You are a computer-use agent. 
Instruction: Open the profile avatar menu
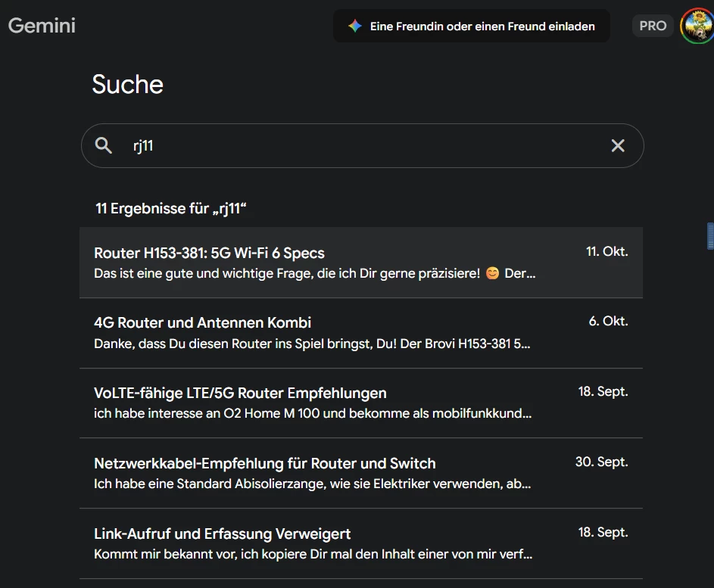[x=696, y=26]
